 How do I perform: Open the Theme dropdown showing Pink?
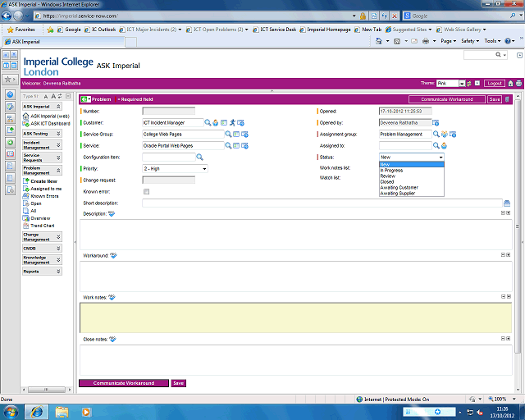point(462,84)
